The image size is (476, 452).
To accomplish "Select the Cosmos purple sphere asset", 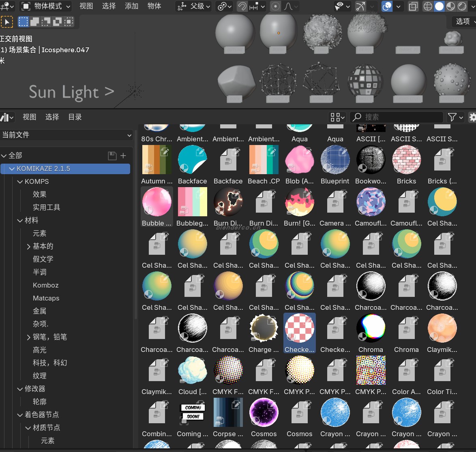I will coord(264,418).
